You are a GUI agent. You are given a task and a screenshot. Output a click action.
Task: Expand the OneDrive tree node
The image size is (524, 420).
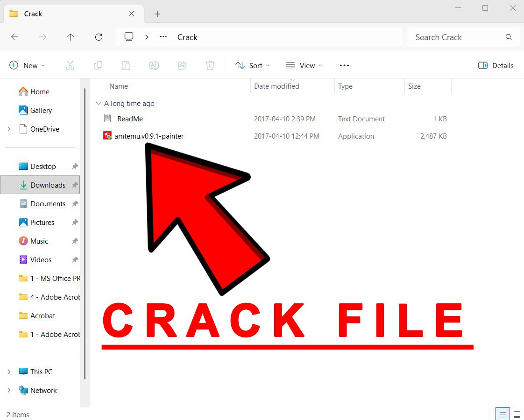click(9, 129)
